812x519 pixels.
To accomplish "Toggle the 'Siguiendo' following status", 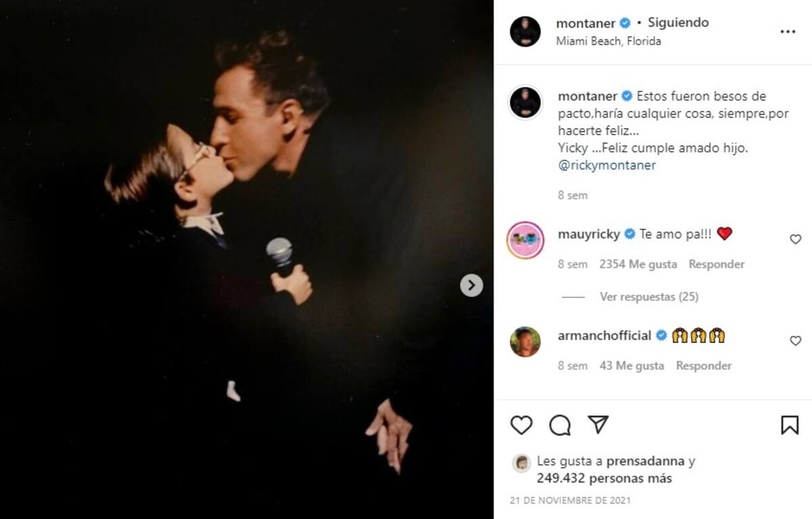I will click(678, 22).
